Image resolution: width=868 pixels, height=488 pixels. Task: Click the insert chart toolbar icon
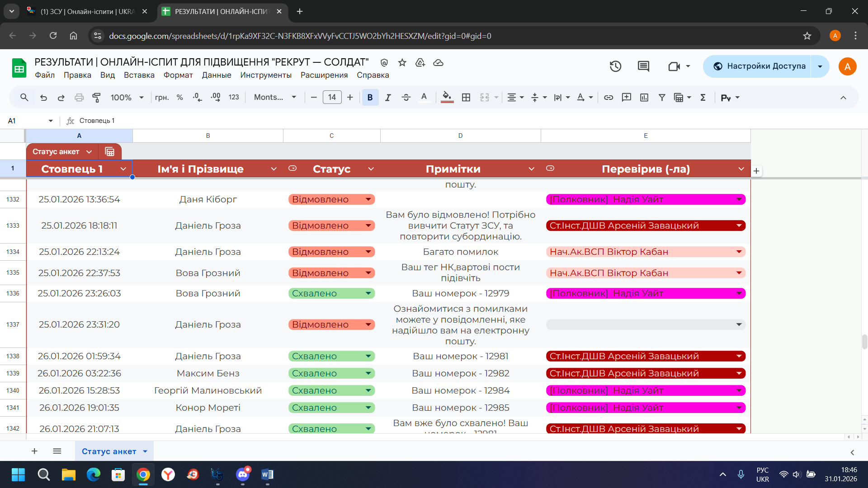tap(644, 97)
